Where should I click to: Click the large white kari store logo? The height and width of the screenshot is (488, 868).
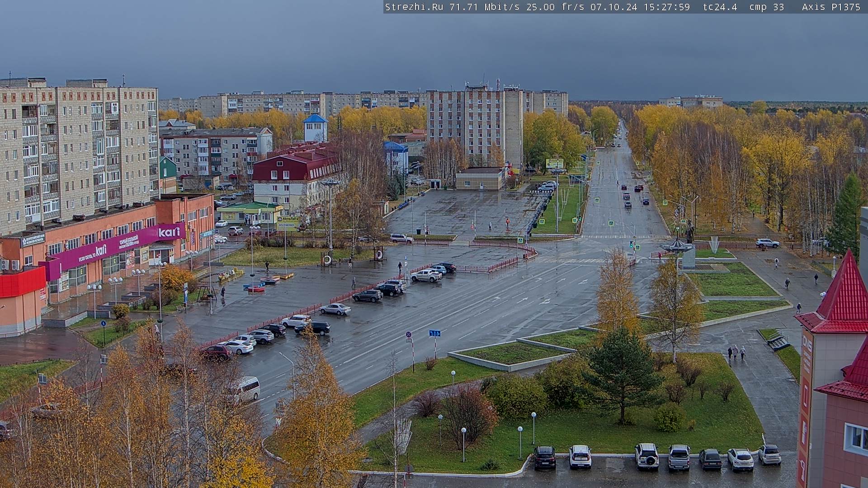click(x=169, y=232)
